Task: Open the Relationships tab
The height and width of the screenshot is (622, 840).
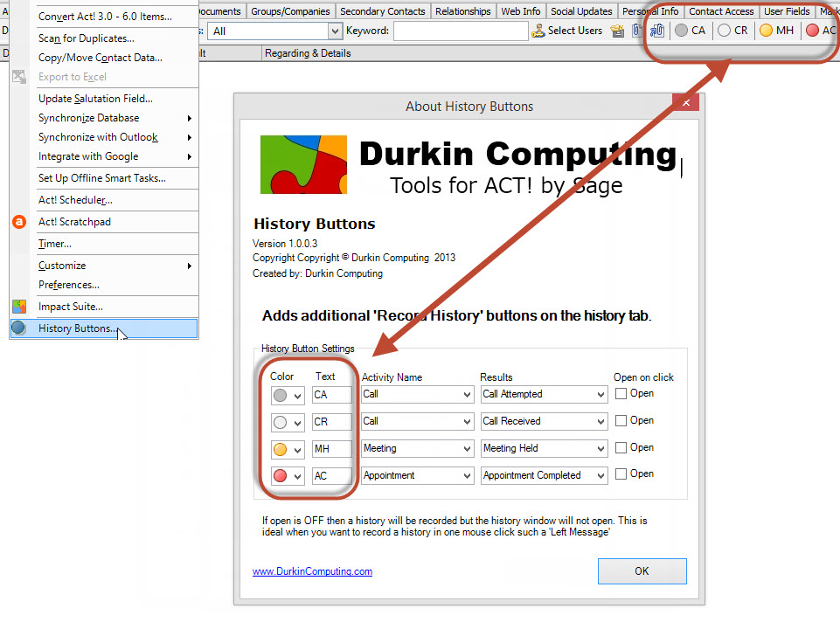Action: coord(463,11)
